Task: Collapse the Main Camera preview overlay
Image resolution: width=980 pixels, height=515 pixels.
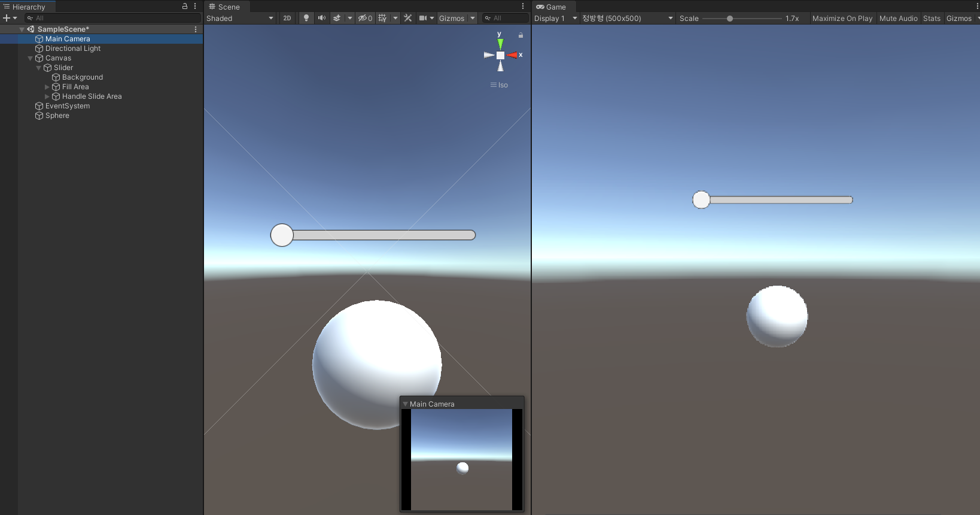Action: pyautogui.click(x=406, y=404)
